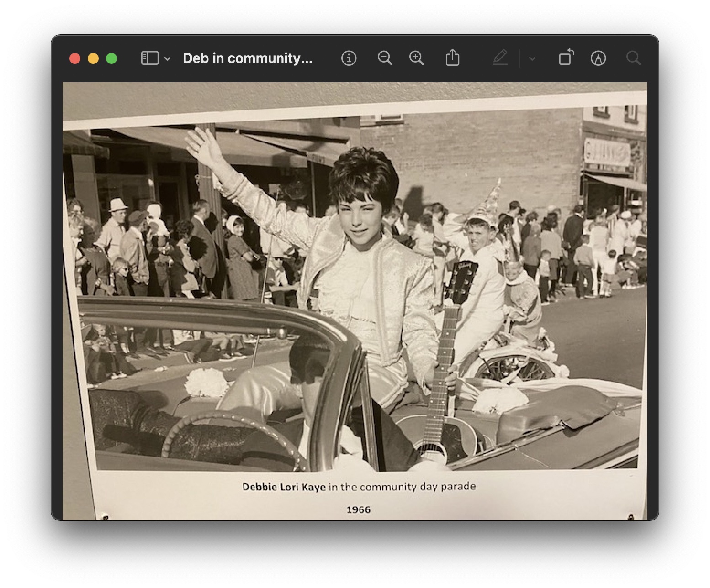Select the Highlight pen tool
The image size is (710, 588).
coord(500,58)
